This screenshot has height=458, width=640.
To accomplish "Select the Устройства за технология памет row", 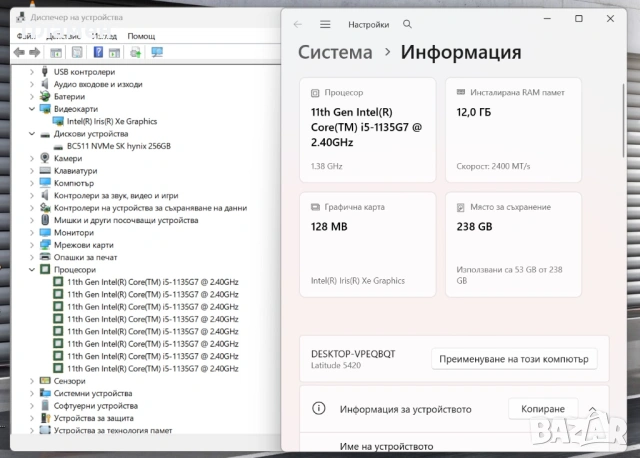I will tap(113, 430).
